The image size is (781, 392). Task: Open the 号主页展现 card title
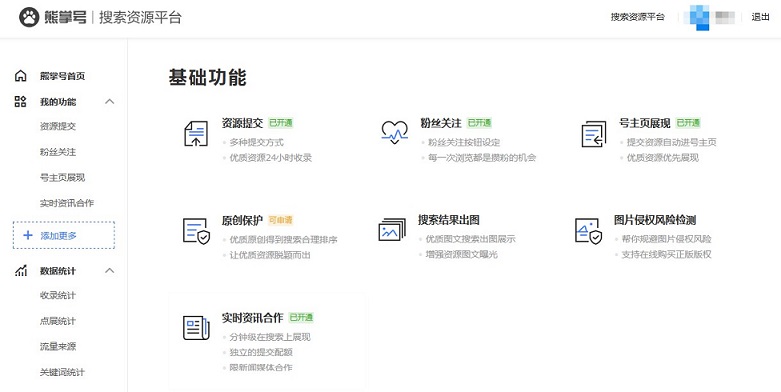point(645,123)
